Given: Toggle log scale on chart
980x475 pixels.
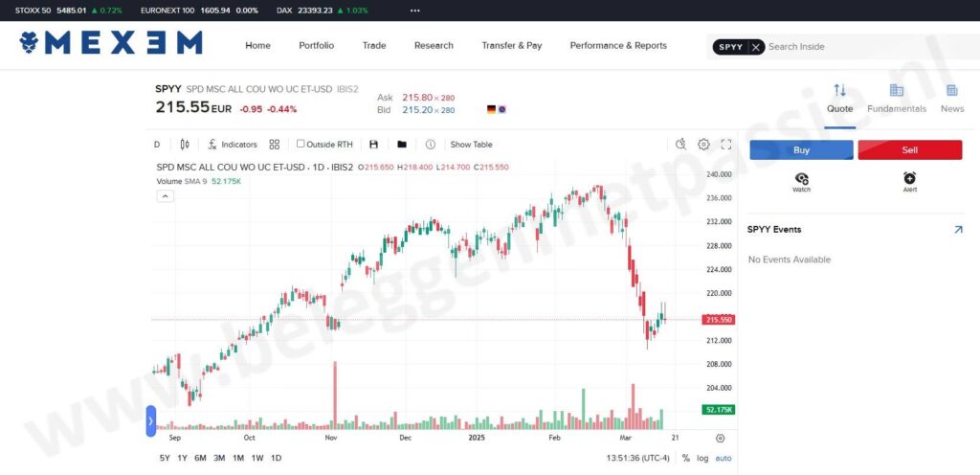Looking at the screenshot, I should [x=702, y=458].
